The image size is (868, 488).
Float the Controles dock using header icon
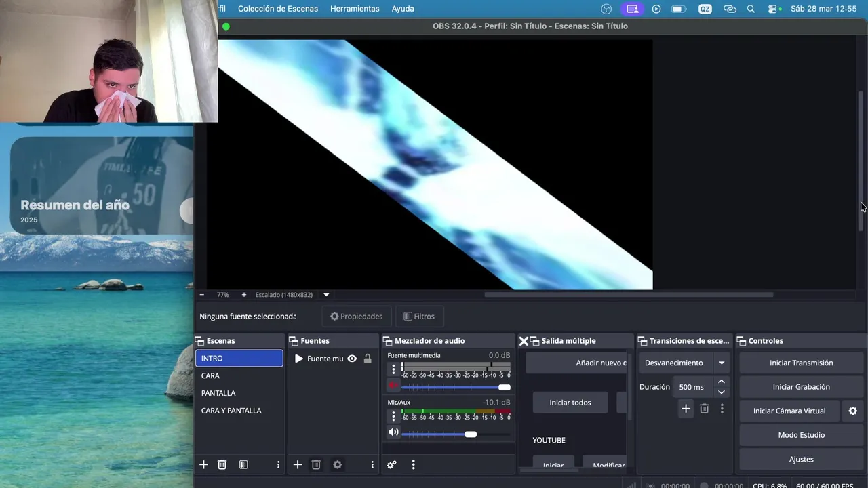coord(741,341)
